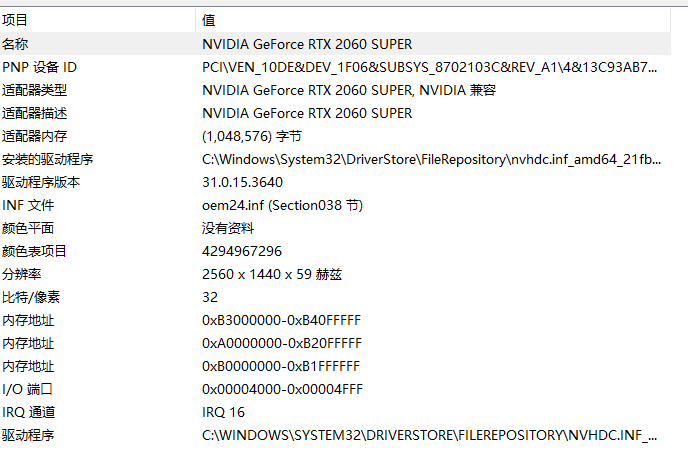Select the 4294967296 color table value

pos(241,251)
